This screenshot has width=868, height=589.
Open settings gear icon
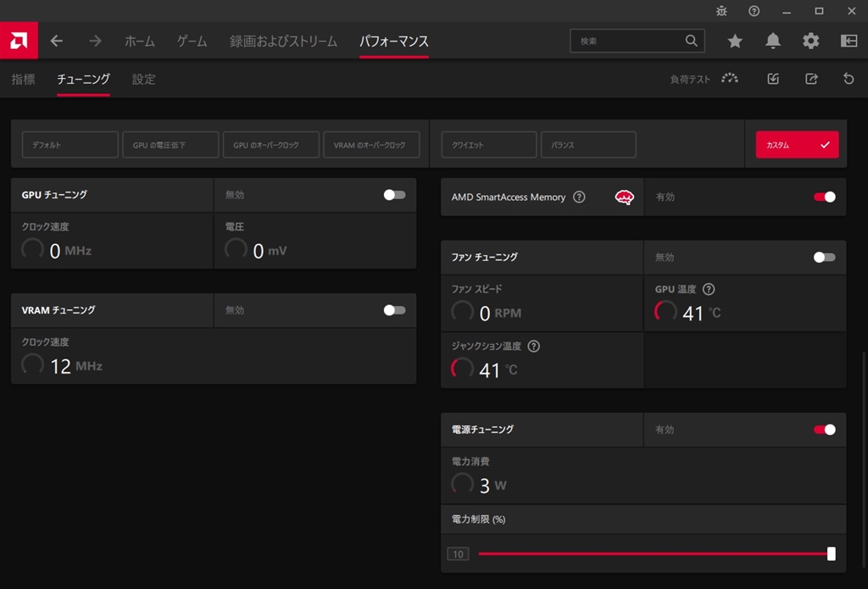tap(810, 41)
